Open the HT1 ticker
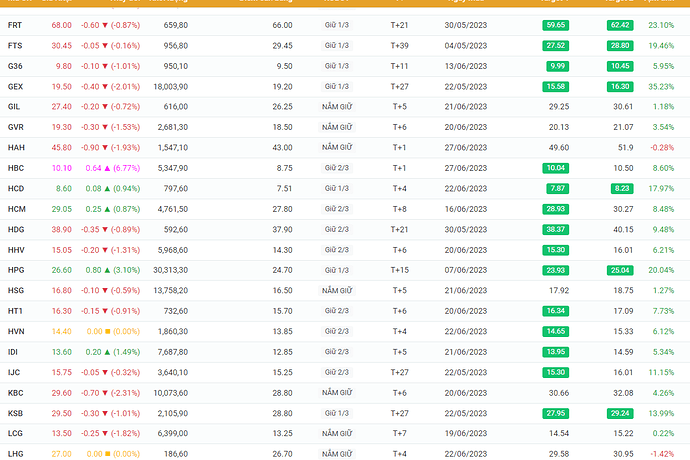 [15, 311]
